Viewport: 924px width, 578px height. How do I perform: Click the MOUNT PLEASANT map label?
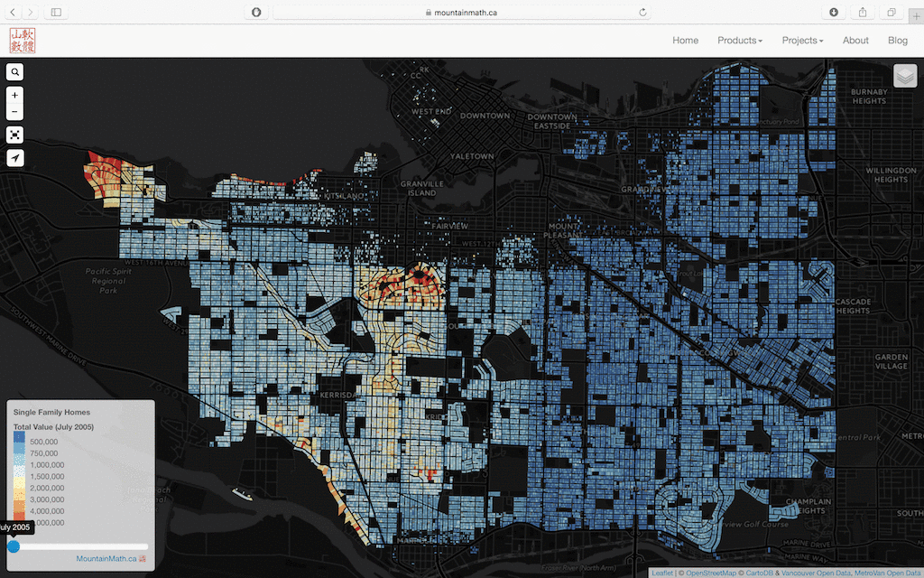563,230
